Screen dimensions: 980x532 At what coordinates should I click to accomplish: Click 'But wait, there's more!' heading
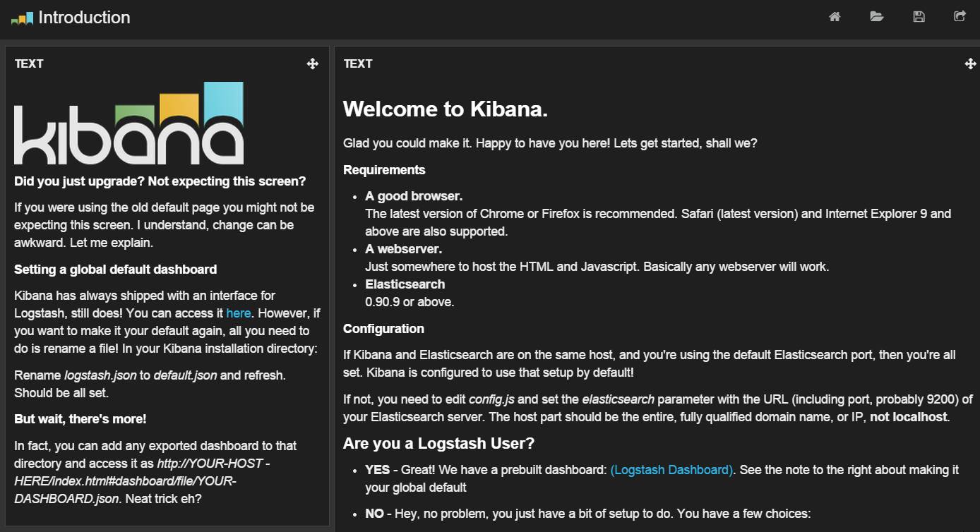click(x=80, y=418)
